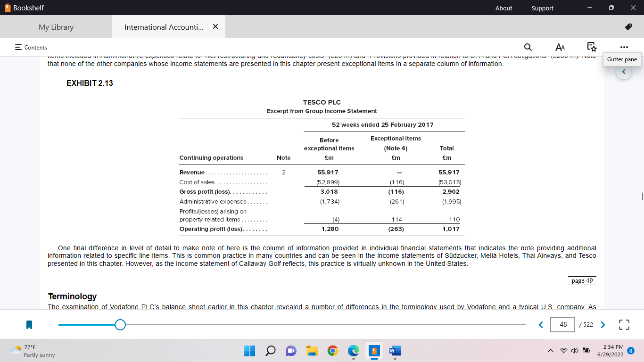Click the Bookshelf taskbar icon
The image size is (644, 362).
pos(374,351)
